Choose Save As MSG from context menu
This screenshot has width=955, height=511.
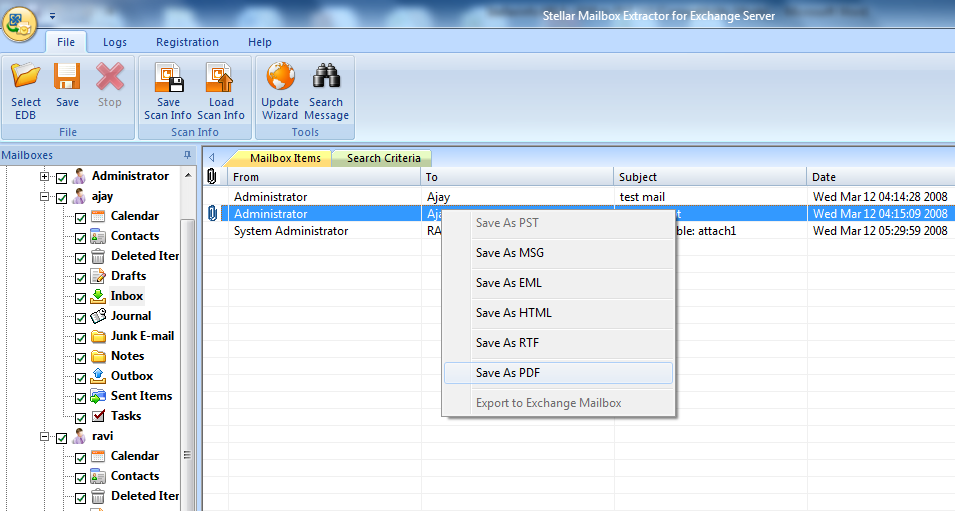559,253
